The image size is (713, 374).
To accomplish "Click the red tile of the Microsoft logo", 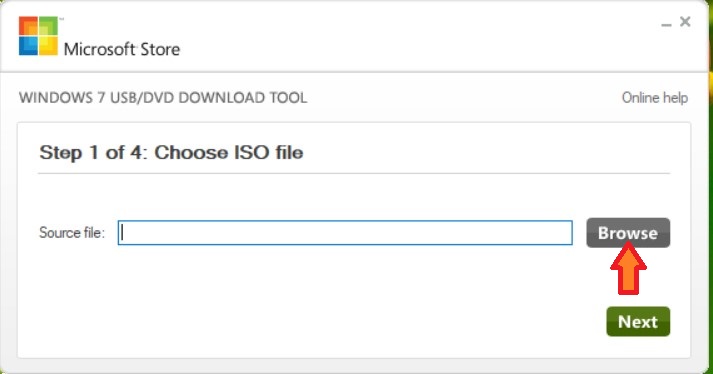I will pos(28,26).
